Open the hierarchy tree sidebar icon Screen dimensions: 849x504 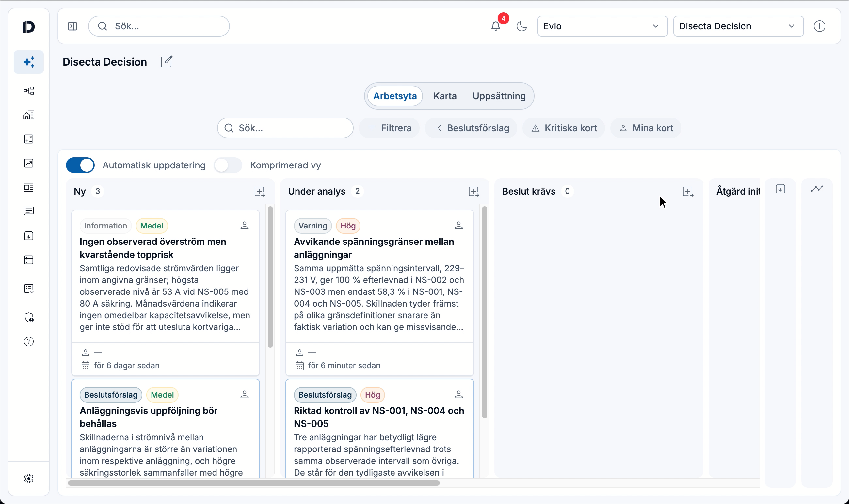coord(29,91)
